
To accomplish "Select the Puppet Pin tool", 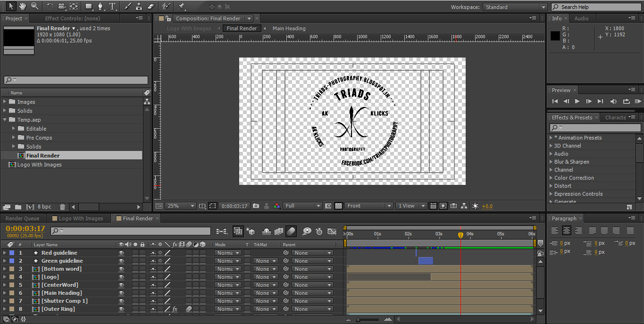I will coord(181,6).
